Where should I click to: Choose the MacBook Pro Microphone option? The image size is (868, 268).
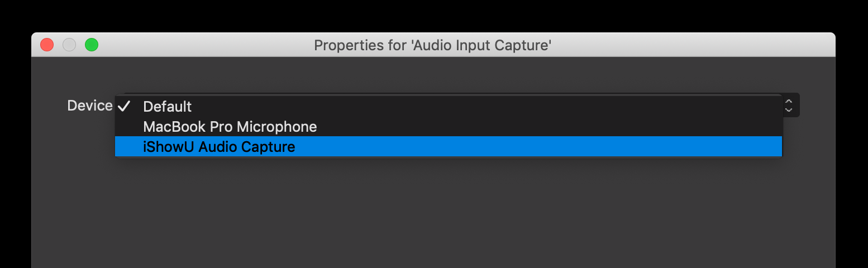click(x=230, y=127)
